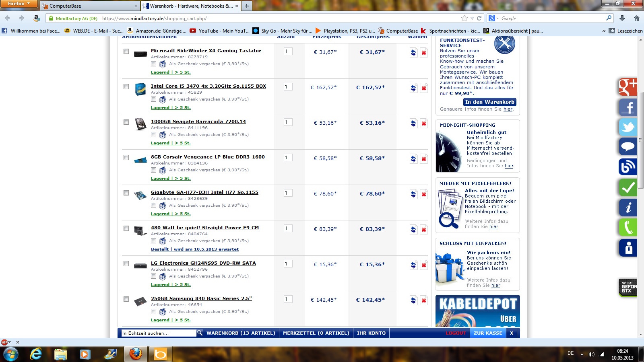Screen dimensions: 644x362
Task: Click the blue exchange icon for SideWinder X4
Action: pyautogui.click(x=413, y=53)
